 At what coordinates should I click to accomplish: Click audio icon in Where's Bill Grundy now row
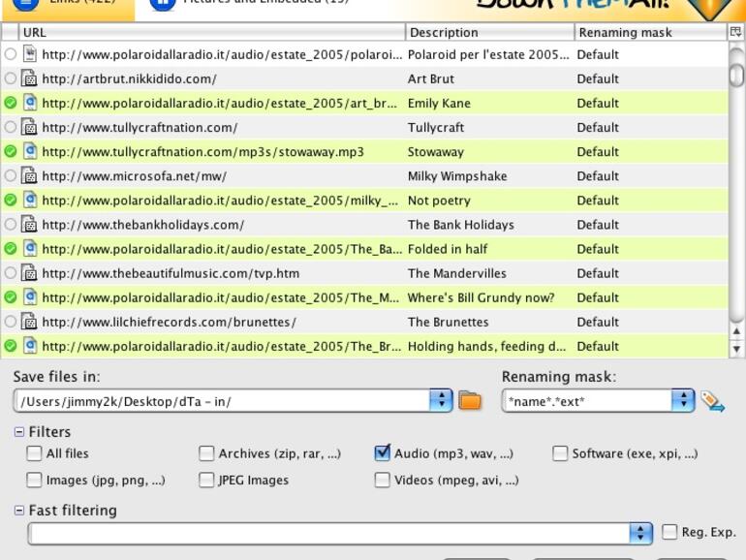30,296
